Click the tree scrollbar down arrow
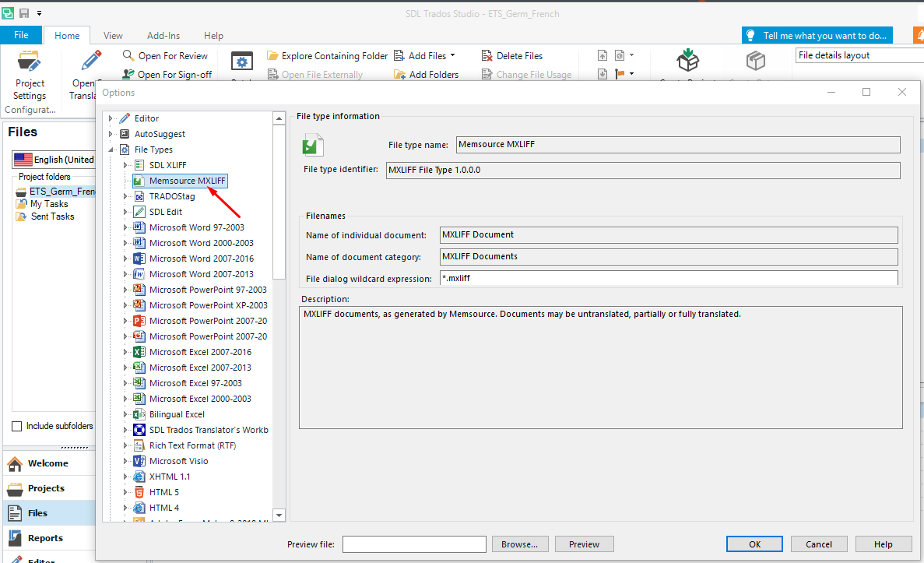The height and width of the screenshot is (563, 924). coord(279,515)
